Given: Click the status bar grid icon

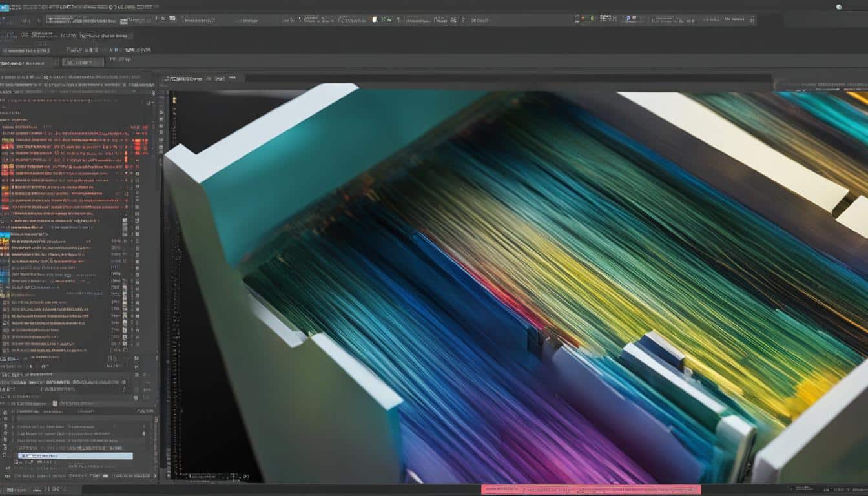Looking at the screenshot, I should 11,490.
